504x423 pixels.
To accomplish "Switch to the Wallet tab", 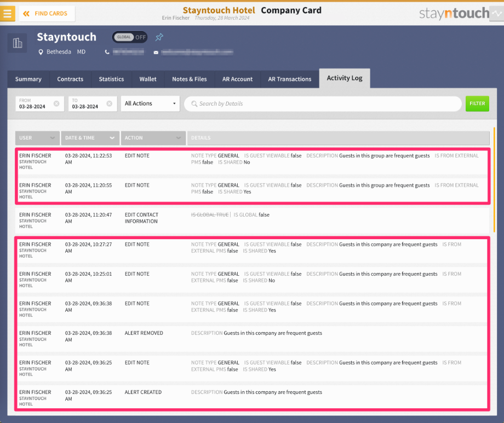I will [x=148, y=79].
